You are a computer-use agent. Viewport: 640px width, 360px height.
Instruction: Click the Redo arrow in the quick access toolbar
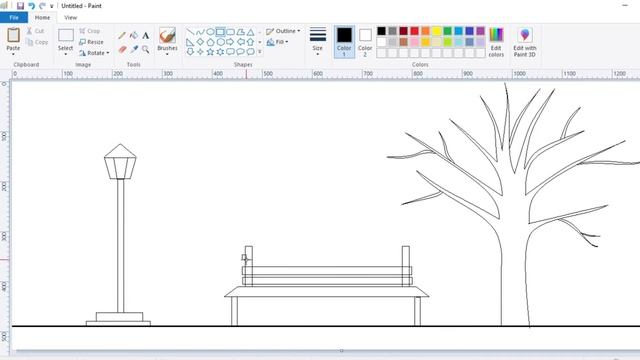pyautogui.click(x=42, y=6)
